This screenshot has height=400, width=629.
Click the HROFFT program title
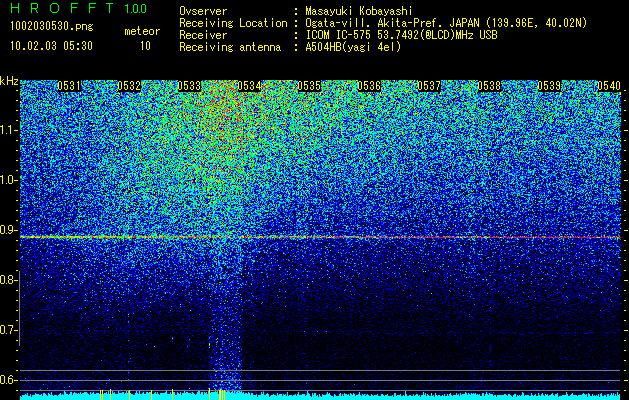(x=62, y=8)
